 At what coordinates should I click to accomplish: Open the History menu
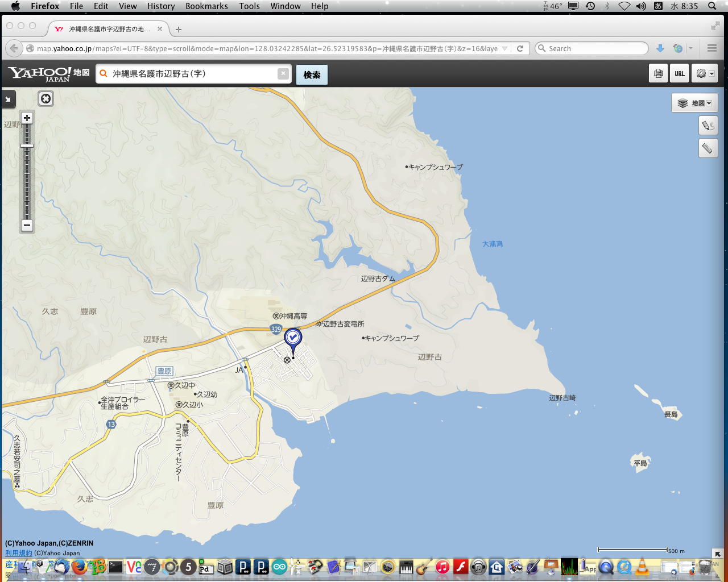coord(161,6)
